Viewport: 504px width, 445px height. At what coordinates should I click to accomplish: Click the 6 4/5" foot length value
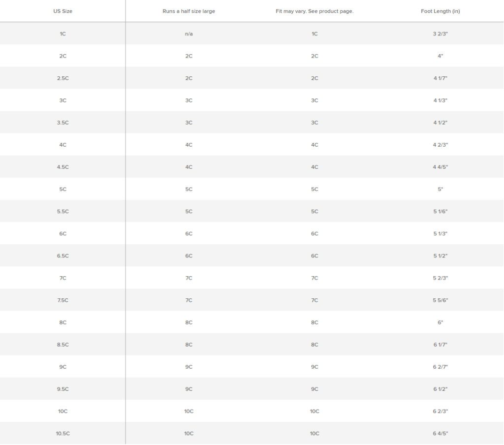(441, 433)
